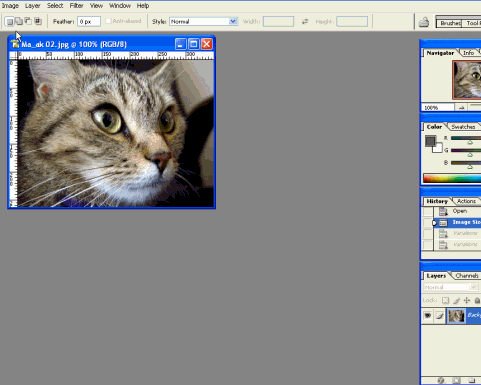Pick the Subtract from selection icon
Image resolution: width=481 pixels, height=385 pixels.
tap(28, 22)
